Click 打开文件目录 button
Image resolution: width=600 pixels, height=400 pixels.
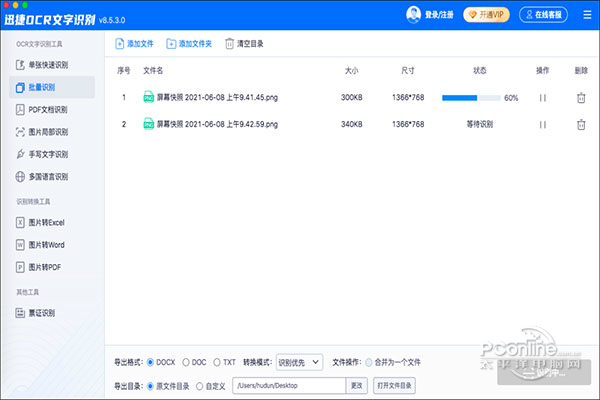[x=393, y=385]
